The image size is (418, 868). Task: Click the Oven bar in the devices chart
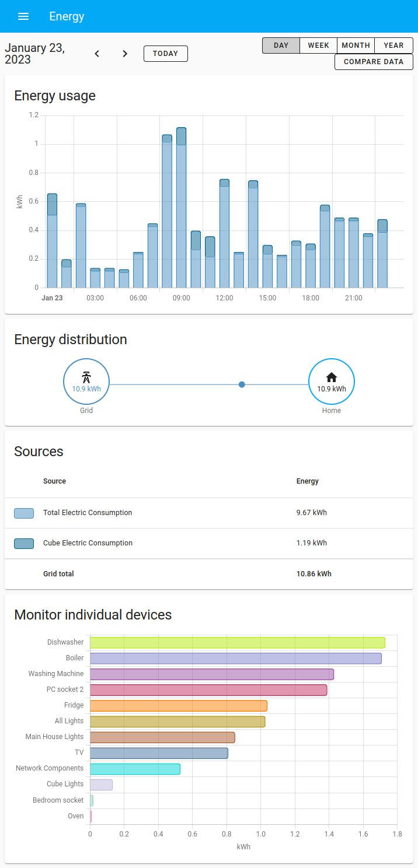coord(91,815)
